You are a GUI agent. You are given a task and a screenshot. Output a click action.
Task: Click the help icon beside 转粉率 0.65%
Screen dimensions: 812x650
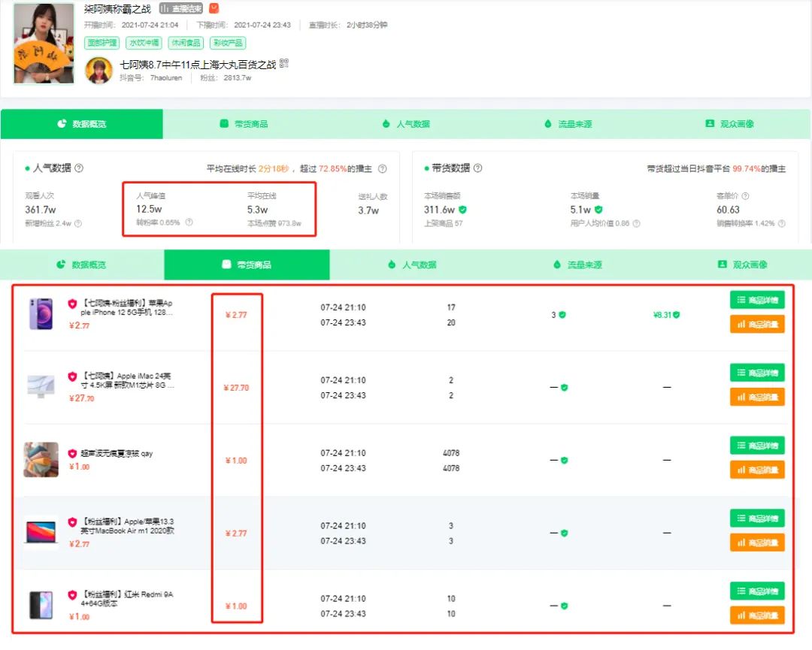pyautogui.click(x=189, y=222)
